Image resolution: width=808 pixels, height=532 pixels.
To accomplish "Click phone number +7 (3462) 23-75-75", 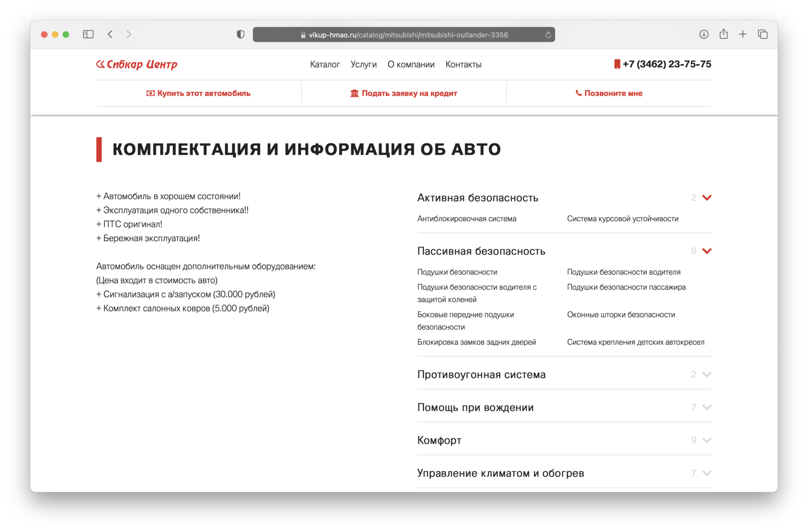I will [x=667, y=64].
